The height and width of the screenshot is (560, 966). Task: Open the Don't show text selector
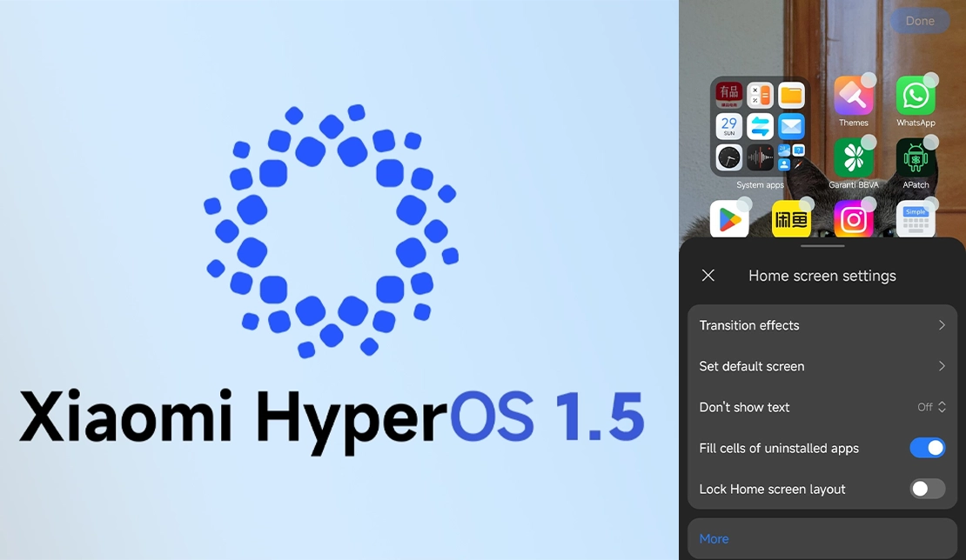(x=929, y=407)
